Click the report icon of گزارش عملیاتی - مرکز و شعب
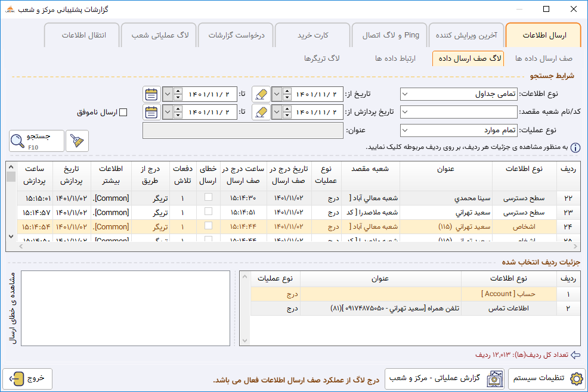This screenshot has width=588, height=392. [494, 379]
